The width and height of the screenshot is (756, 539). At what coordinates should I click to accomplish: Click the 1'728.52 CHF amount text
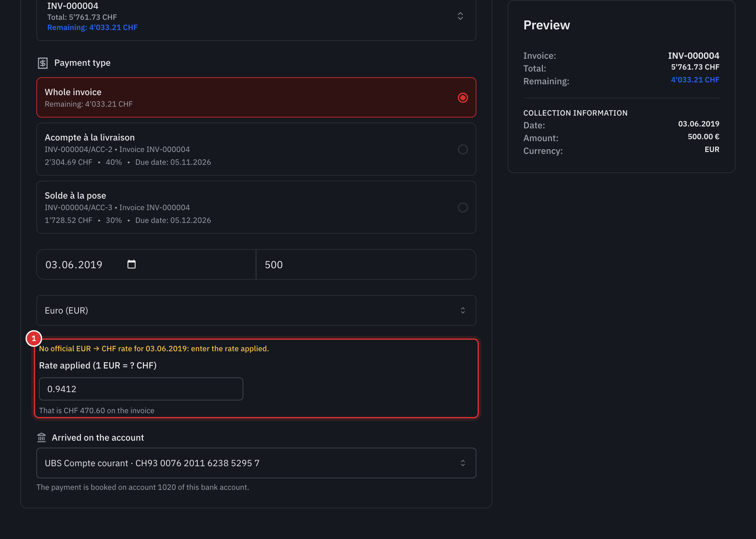68,220
